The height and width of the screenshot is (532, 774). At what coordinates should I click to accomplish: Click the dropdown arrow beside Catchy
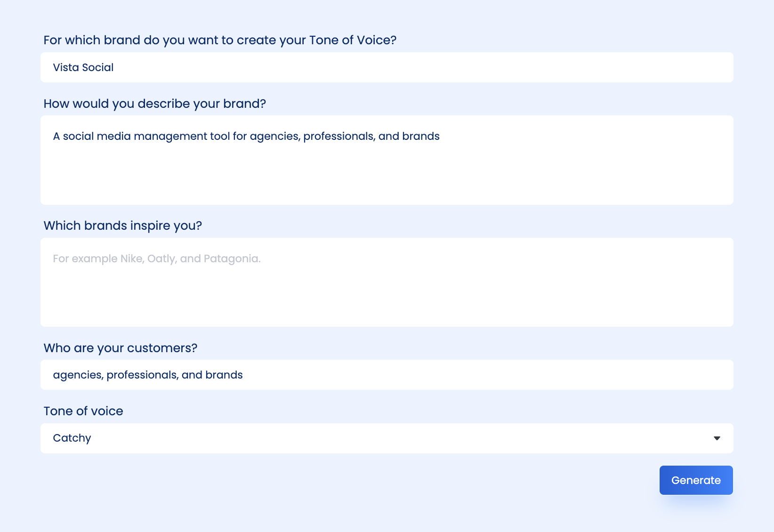(x=717, y=438)
